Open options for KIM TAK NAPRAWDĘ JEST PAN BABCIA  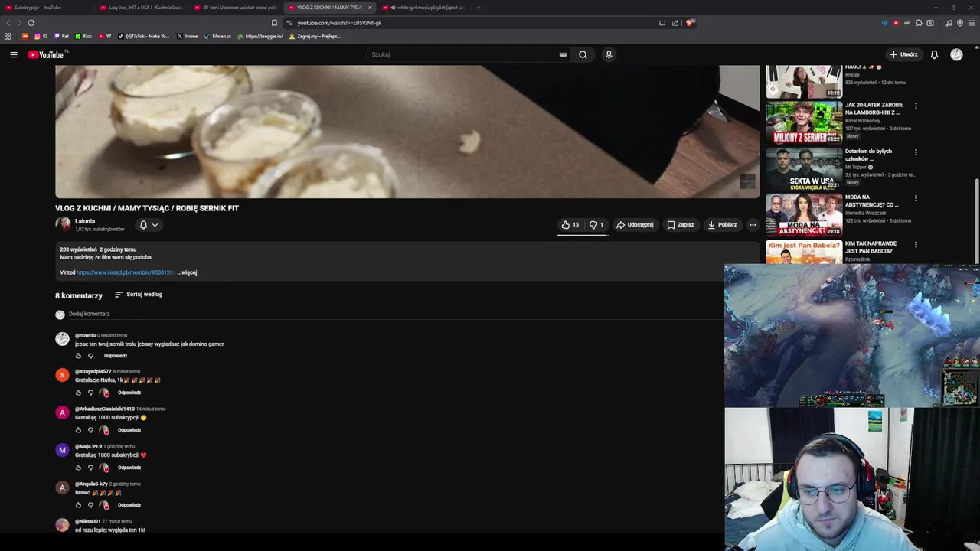[x=916, y=245]
